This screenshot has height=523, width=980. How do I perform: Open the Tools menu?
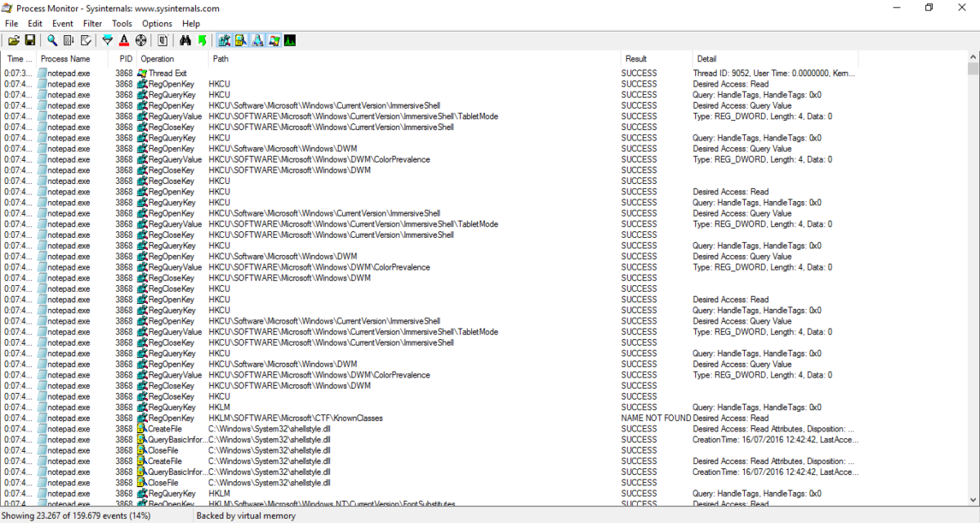tap(122, 23)
